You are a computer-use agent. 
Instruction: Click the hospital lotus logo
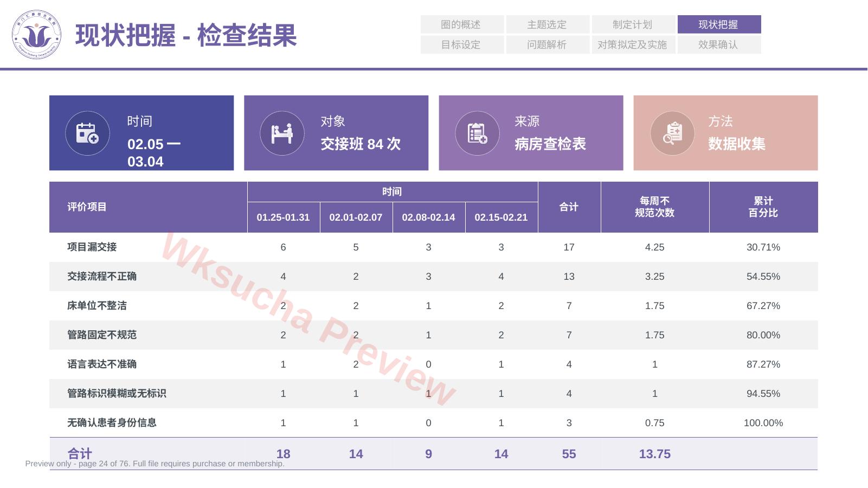point(36,35)
